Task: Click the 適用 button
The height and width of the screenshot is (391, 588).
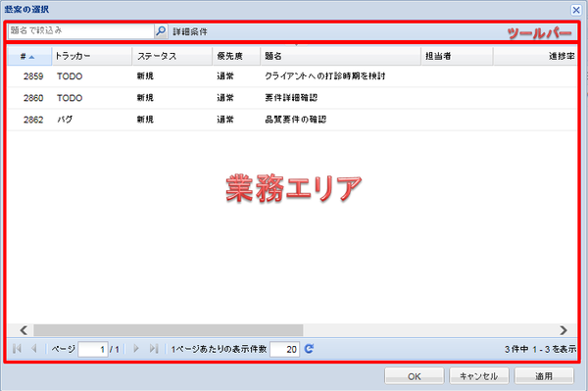Action: tap(544, 376)
